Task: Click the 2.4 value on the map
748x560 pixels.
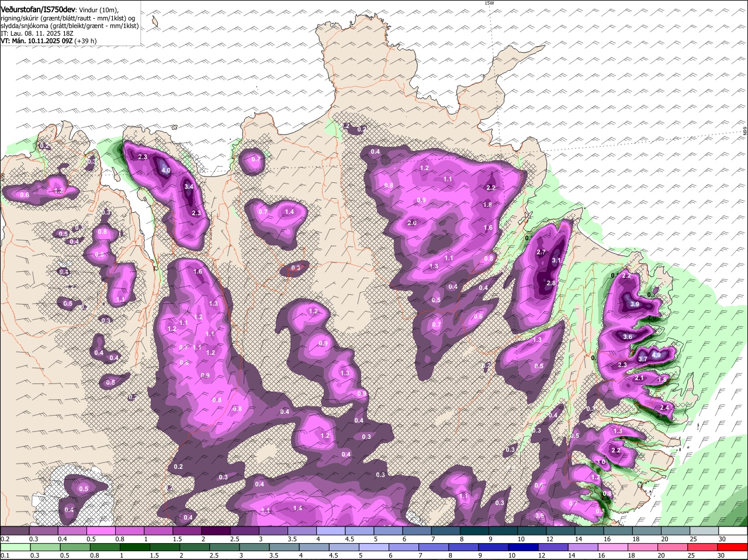Action: tap(664, 407)
